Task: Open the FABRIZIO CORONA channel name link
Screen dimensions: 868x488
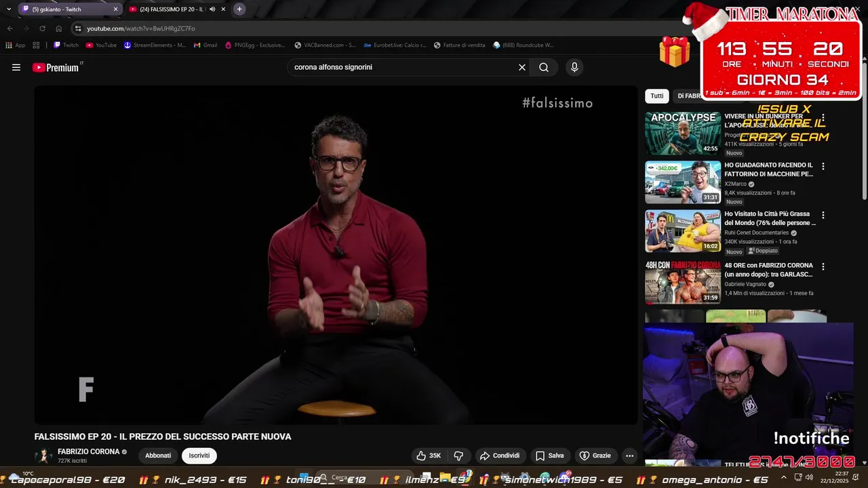Action: 88,451
